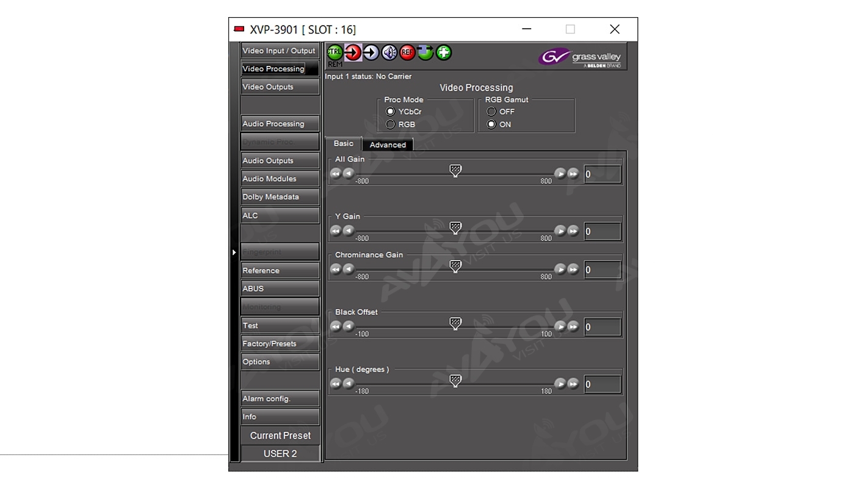Expand the side panel arrow on the left edge
868x488 pixels.
234,252
